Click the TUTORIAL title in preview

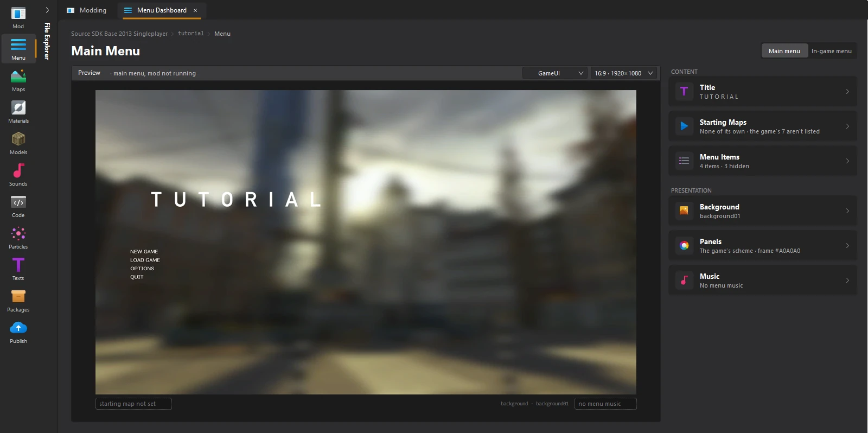(x=236, y=200)
